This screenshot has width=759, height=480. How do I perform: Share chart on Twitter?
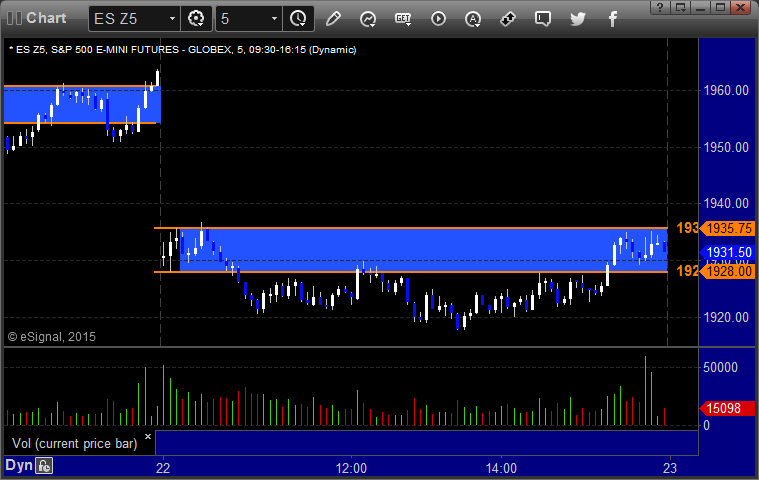coord(577,19)
